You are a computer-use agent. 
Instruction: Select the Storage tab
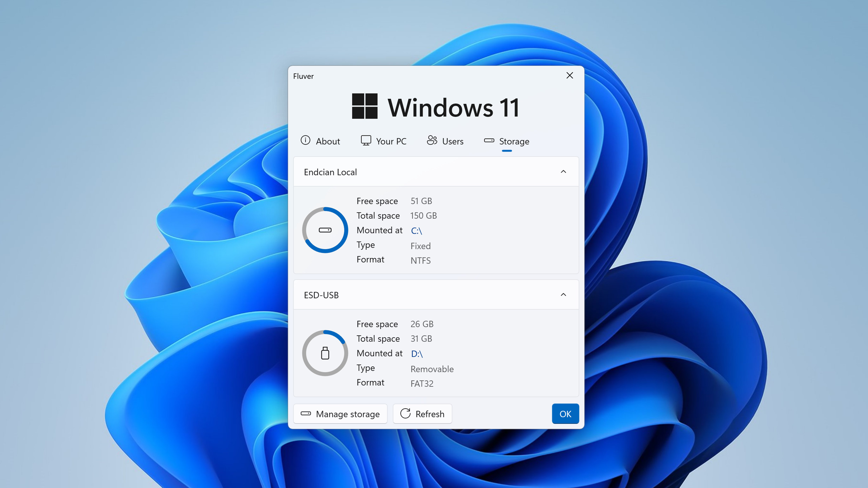click(507, 141)
